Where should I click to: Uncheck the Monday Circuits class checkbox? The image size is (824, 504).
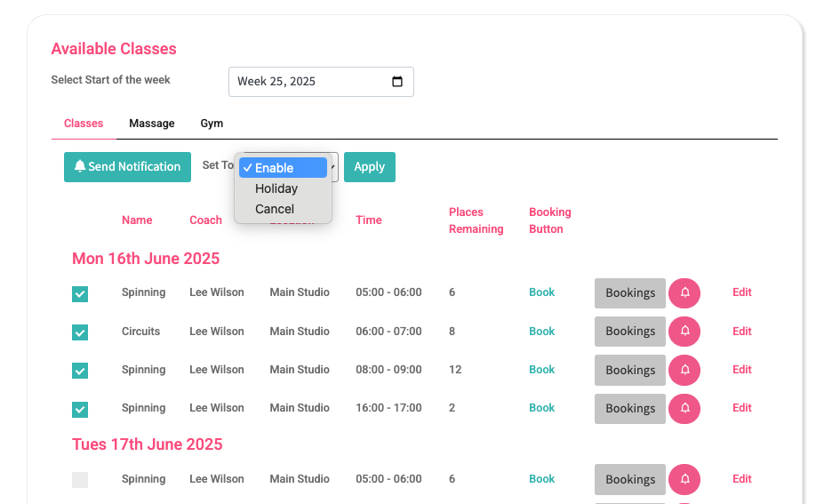tap(80, 332)
